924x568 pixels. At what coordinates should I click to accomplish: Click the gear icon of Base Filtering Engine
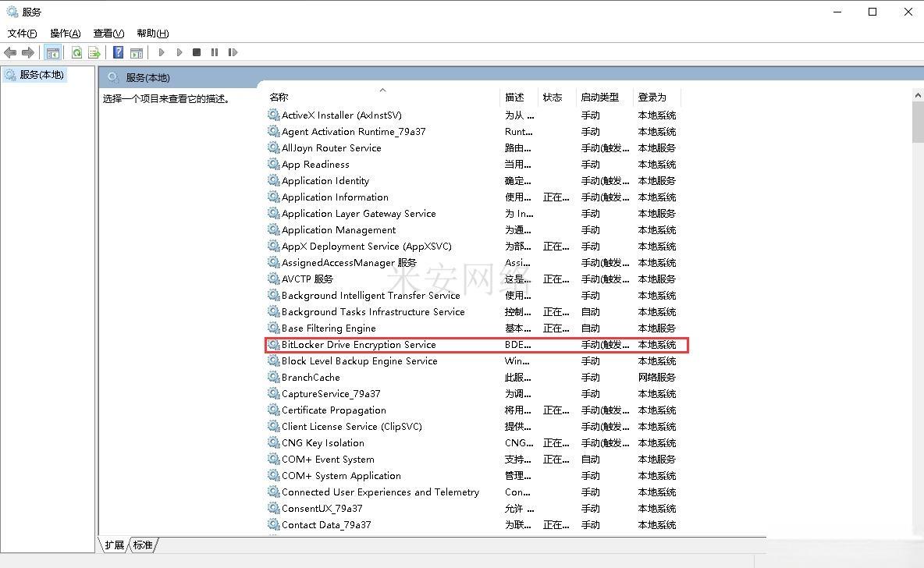tap(273, 328)
